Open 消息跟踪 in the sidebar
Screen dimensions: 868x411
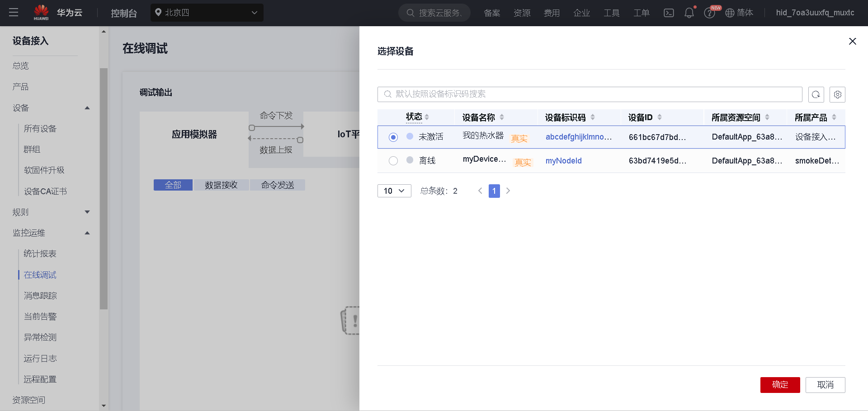pyautogui.click(x=40, y=296)
